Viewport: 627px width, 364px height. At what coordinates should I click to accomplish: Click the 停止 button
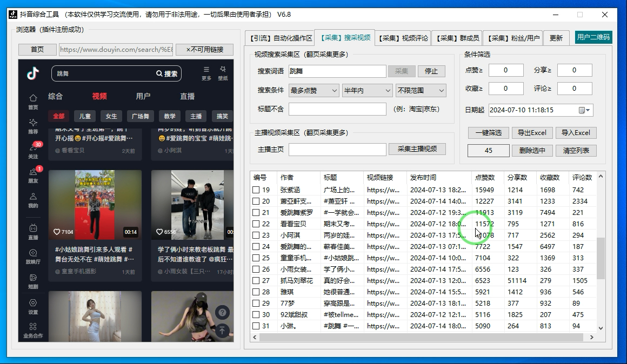coord(431,71)
